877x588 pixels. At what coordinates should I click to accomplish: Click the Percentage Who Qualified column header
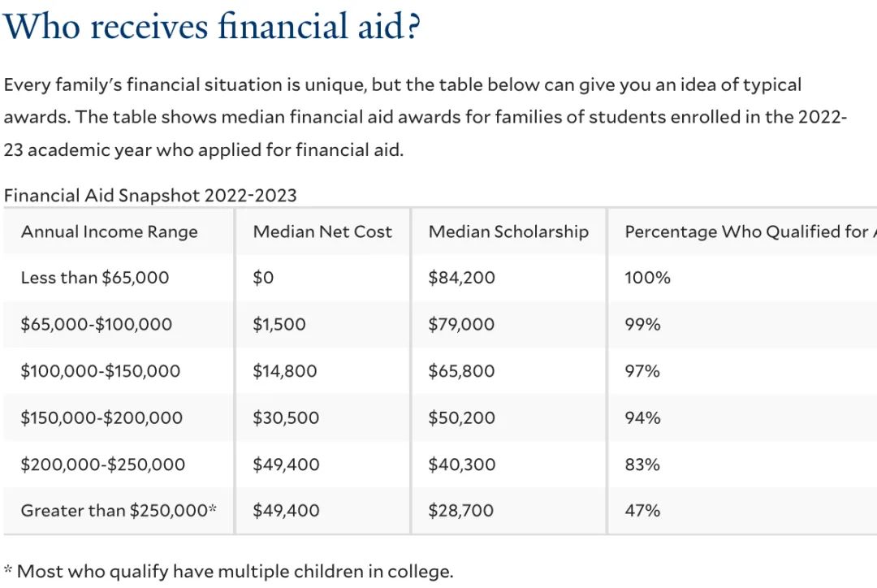750,231
